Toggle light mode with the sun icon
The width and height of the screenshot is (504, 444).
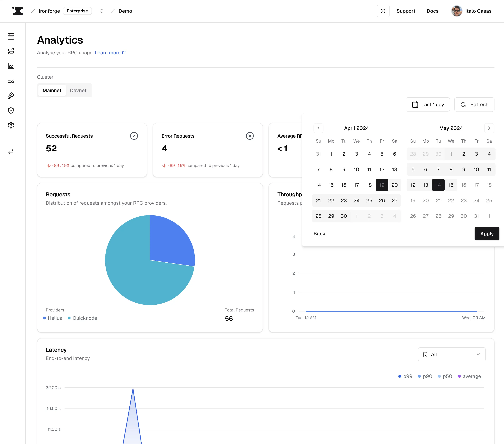point(383,11)
